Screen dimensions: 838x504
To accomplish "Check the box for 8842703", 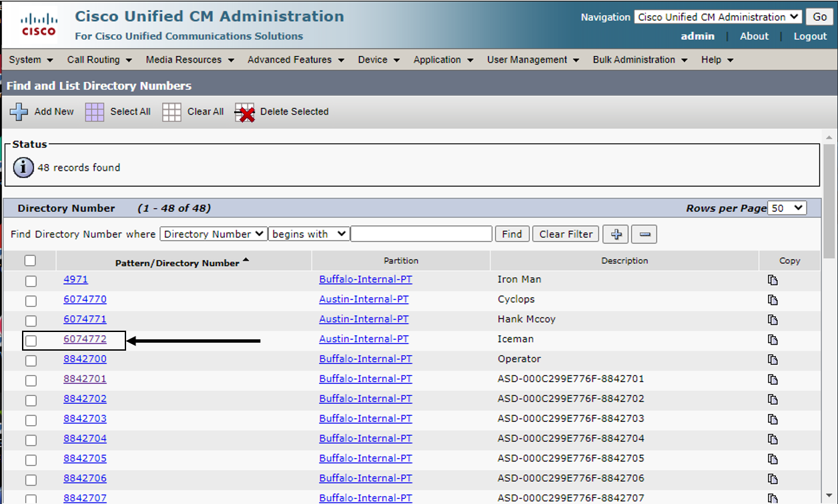I will tap(31, 421).
